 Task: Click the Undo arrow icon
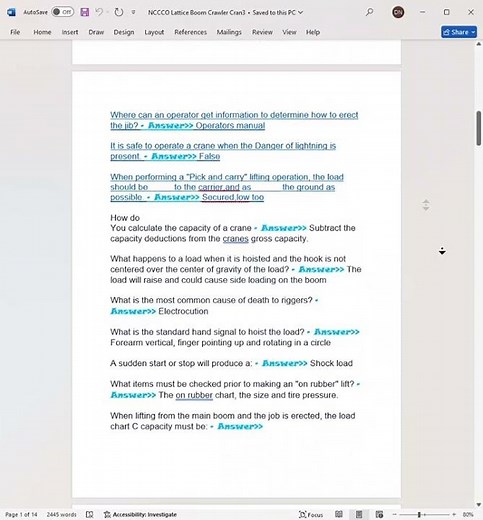tap(99, 12)
